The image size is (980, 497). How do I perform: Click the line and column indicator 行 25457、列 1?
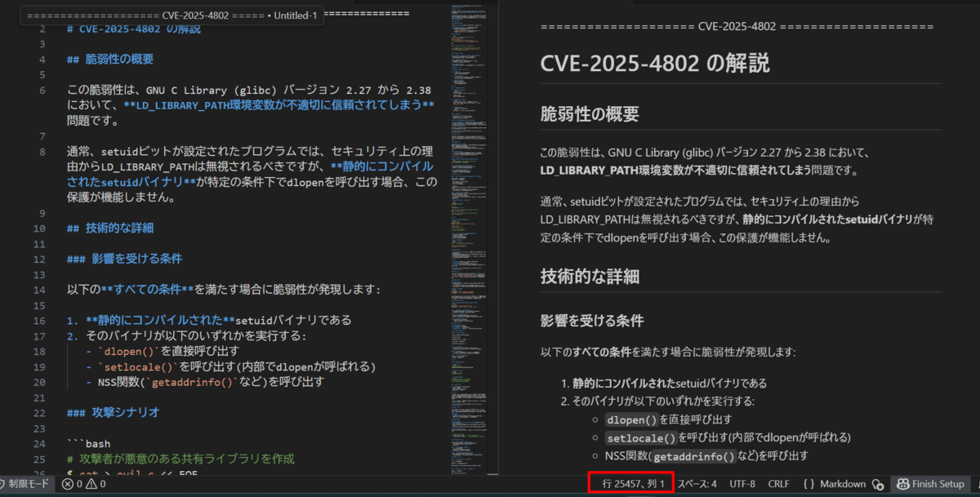(x=634, y=484)
